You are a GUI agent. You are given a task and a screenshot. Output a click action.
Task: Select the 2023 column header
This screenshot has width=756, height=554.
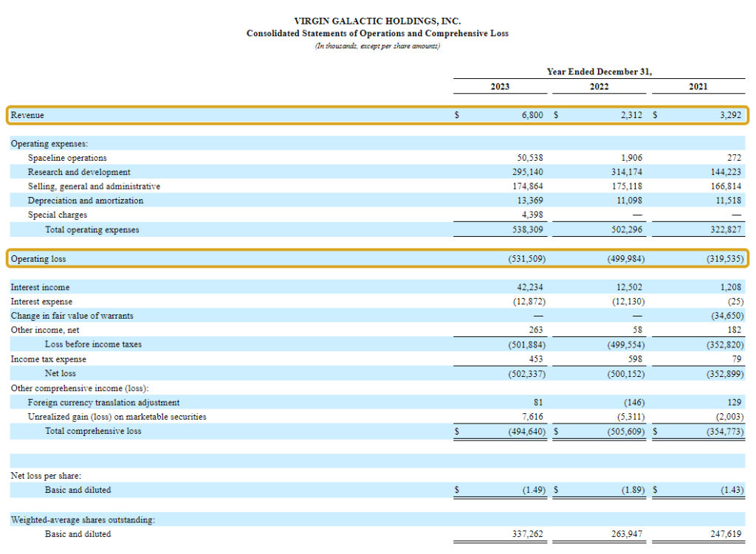tap(499, 86)
